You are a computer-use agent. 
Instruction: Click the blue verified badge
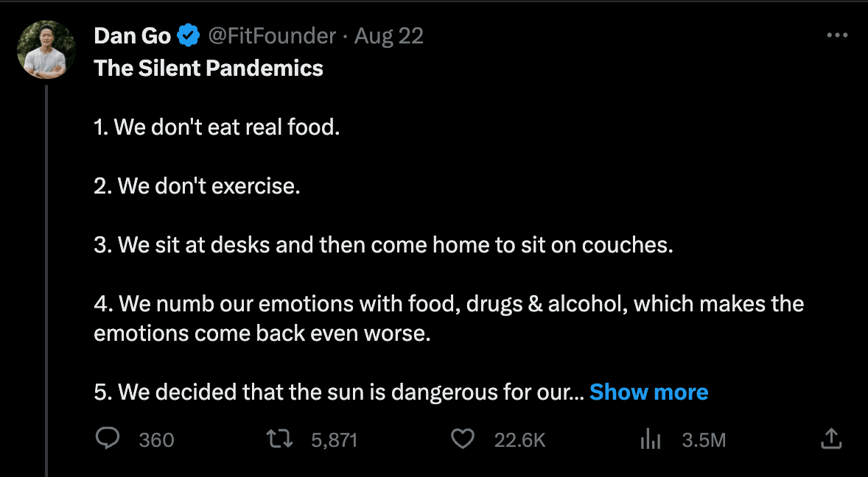point(189,35)
